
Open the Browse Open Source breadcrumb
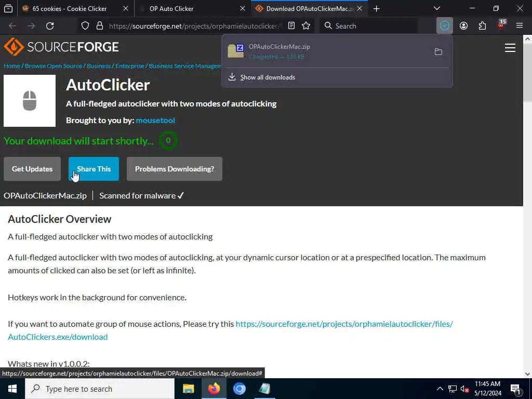point(54,66)
